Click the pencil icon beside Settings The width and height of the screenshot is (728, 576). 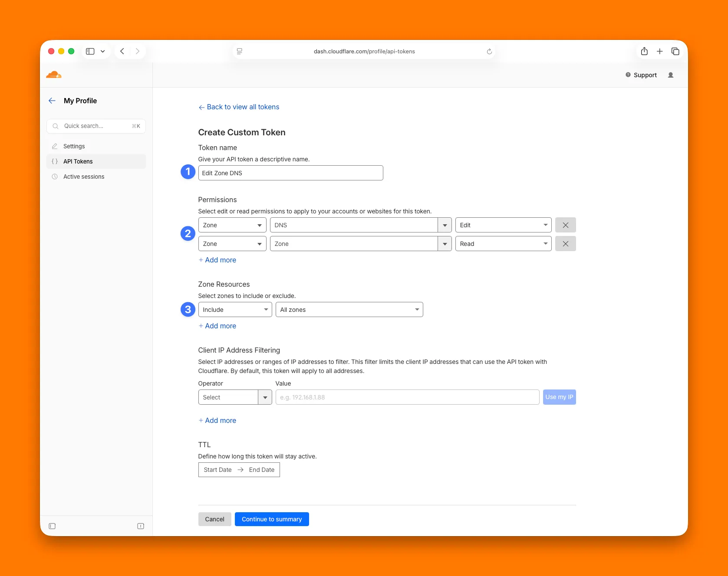(54, 146)
